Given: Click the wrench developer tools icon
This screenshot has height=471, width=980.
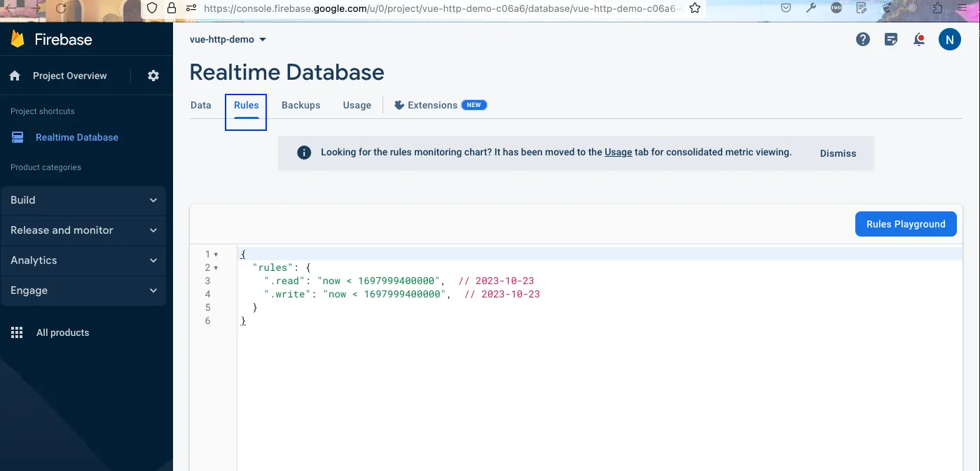Looking at the screenshot, I should [x=811, y=8].
